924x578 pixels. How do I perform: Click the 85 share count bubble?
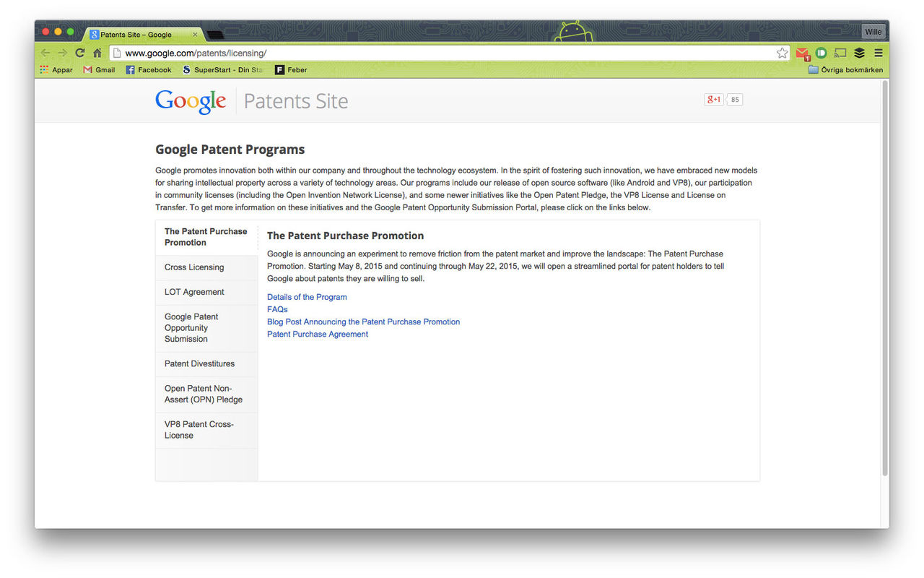click(x=735, y=100)
